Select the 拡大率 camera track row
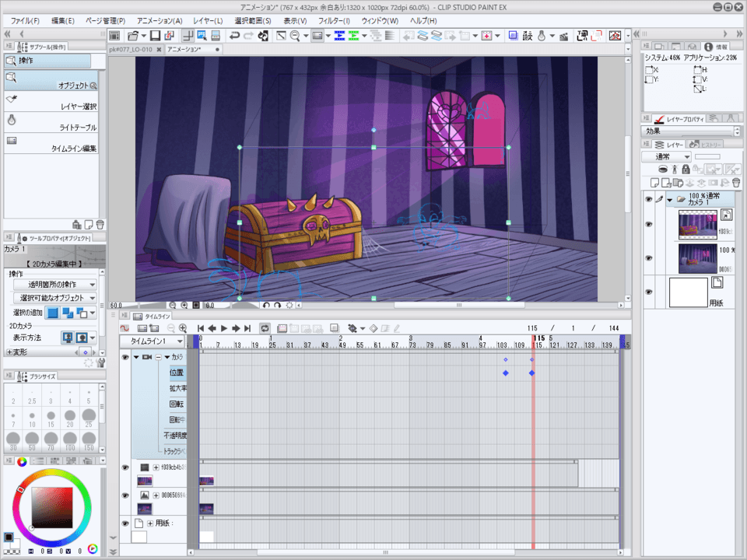The height and width of the screenshot is (560, 747). pos(177,388)
